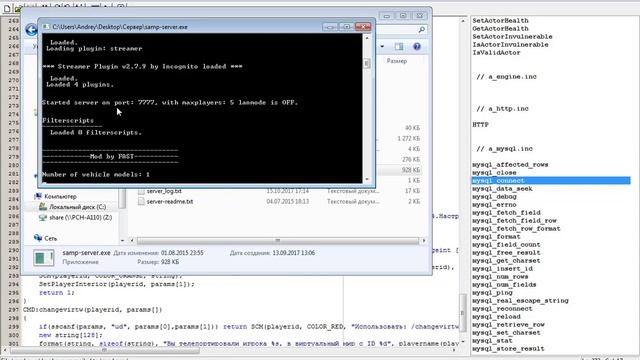Click the // a_http.inc header entry
The width and height of the screenshot is (640, 360).
click(x=502, y=109)
